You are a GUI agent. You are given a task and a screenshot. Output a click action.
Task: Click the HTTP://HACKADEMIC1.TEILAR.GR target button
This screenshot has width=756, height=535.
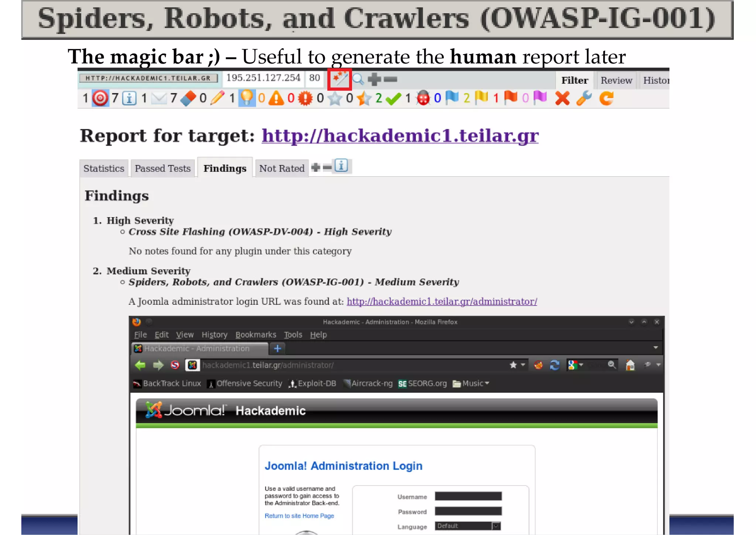(x=148, y=78)
